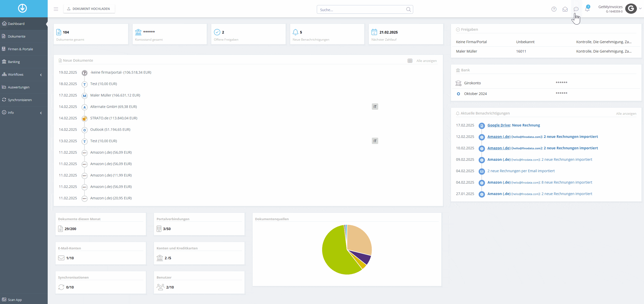The image size is (644, 304).
Task: Open Banking in the sidebar
Action: 24,62
